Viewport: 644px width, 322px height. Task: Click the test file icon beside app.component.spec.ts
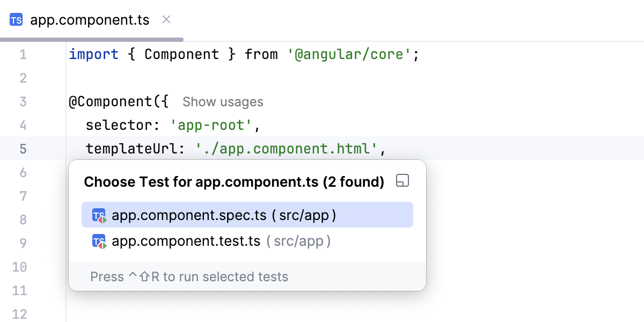click(x=99, y=215)
